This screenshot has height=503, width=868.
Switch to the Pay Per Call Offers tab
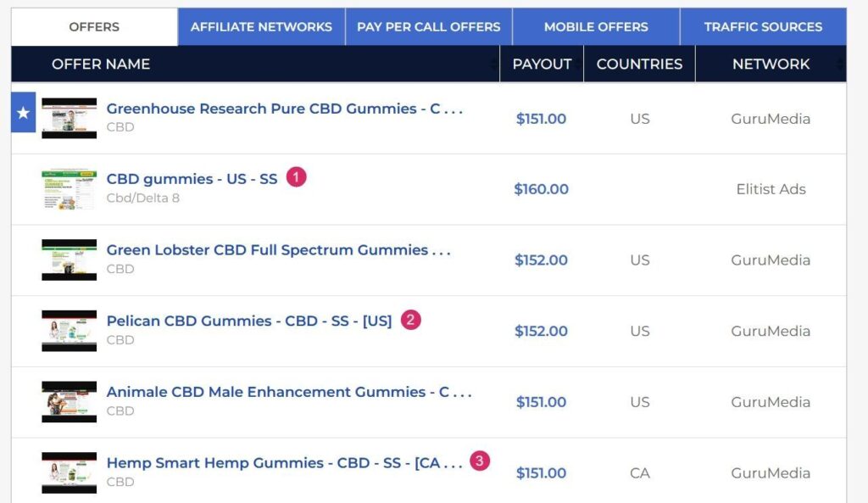pyautogui.click(x=428, y=26)
